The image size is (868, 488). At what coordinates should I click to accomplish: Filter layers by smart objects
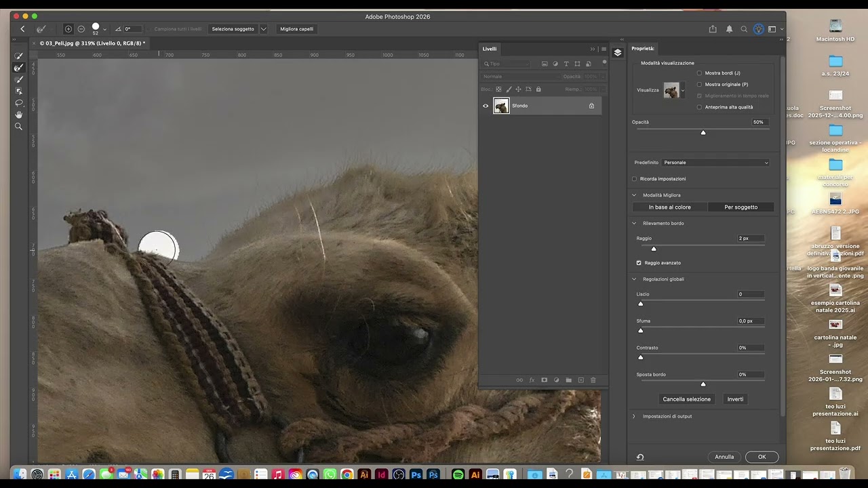(587, 64)
